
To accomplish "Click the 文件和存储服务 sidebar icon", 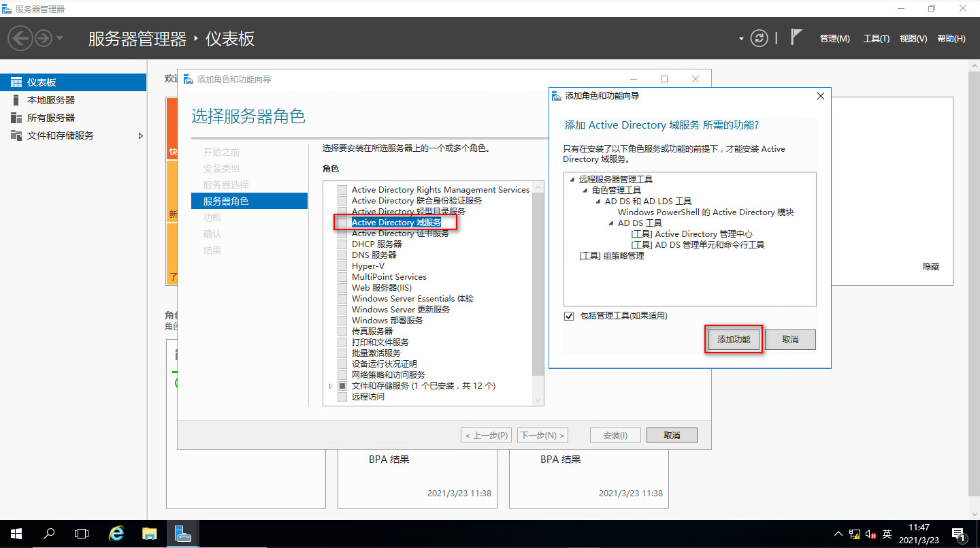I will pos(16,135).
